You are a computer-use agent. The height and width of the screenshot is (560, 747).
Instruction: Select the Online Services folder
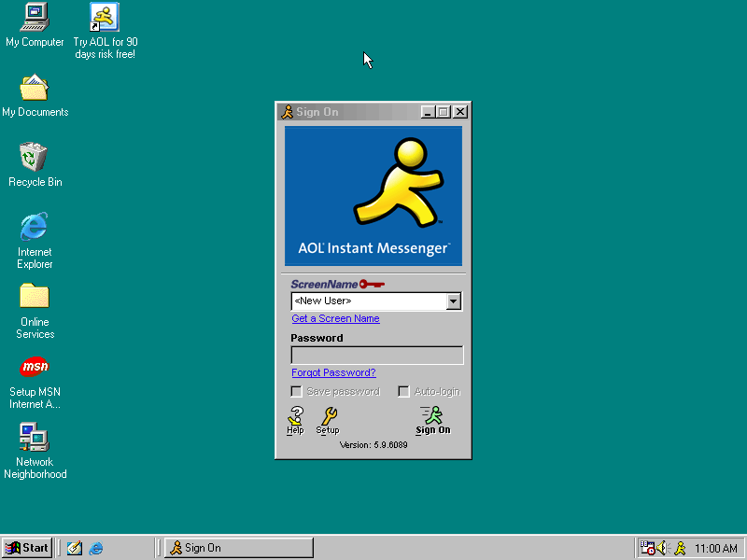click(35, 311)
